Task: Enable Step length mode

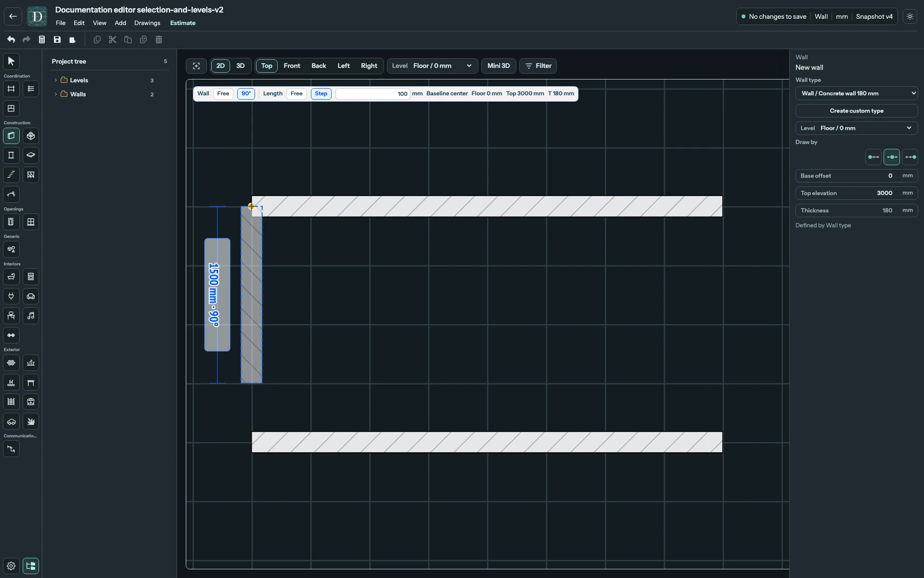Action: [x=321, y=93]
